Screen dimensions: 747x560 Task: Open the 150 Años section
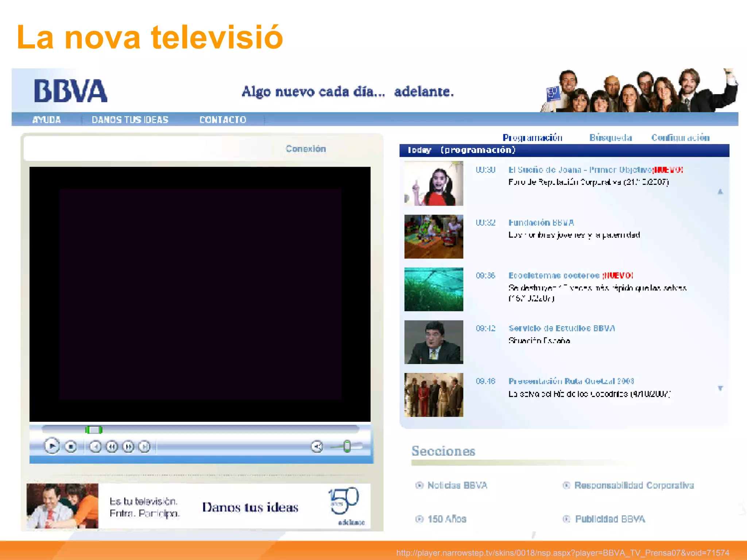[x=447, y=519]
